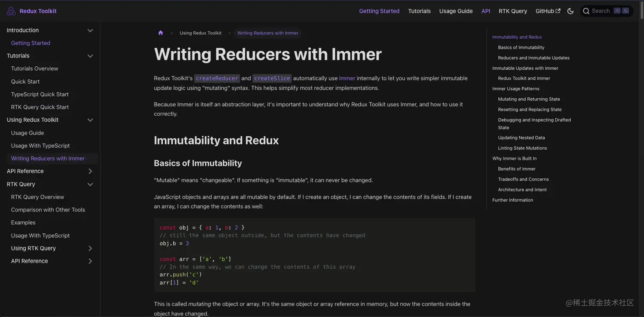Follow the Immer link in the paragraph
Image resolution: width=644 pixels, height=317 pixels.
(x=347, y=78)
